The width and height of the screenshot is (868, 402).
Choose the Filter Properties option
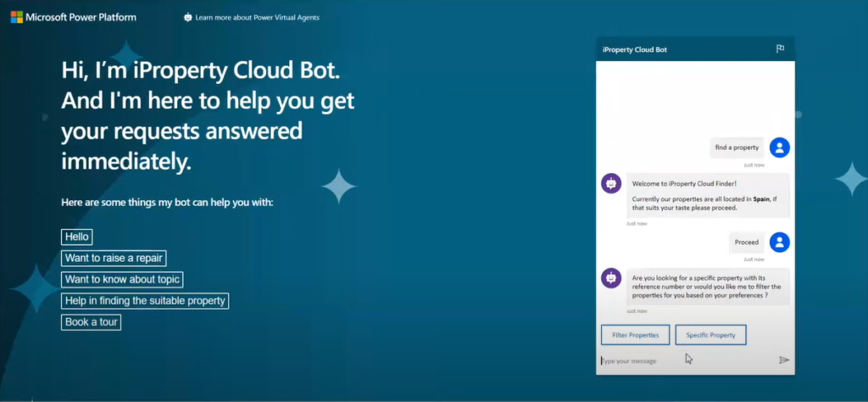click(x=636, y=335)
